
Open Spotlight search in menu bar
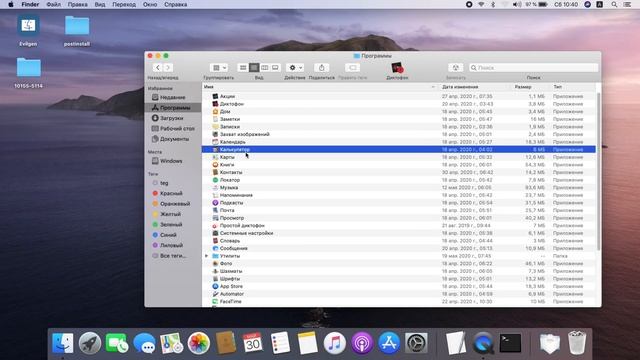click(614, 4)
